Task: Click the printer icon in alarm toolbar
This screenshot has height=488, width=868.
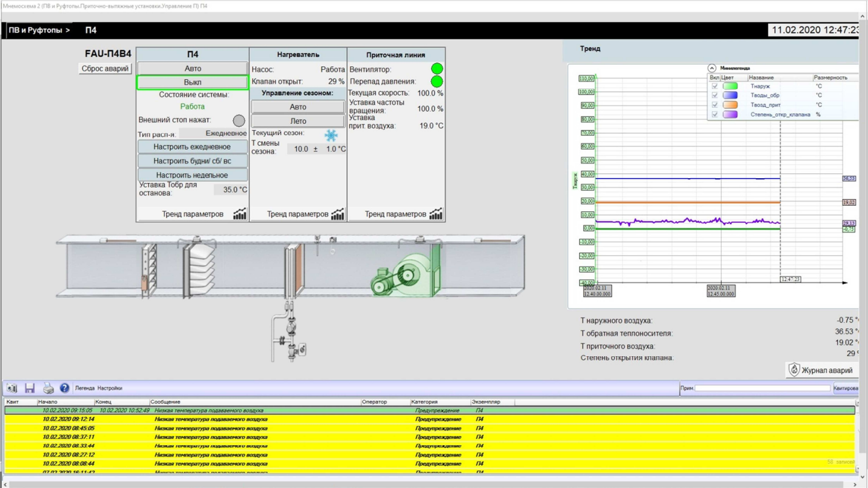Action: (x=48, y=388)
